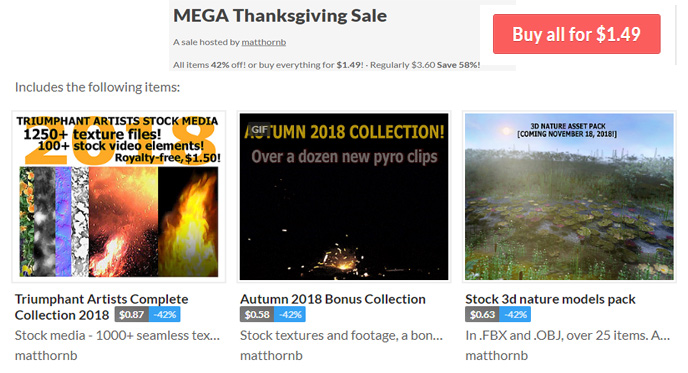Click -42% discount badge under Triumphant Artists
This screenshot has height=373, width=688.
click(165, 314)
